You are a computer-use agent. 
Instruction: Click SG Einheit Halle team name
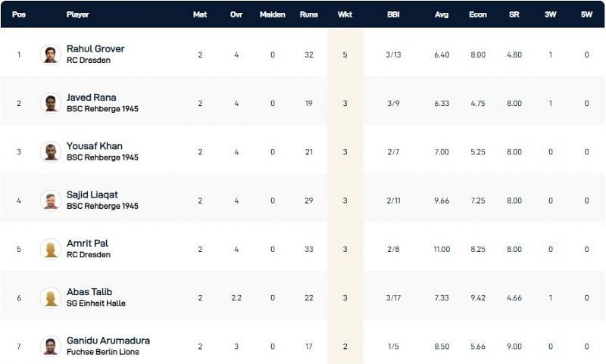pyautogui.click(x=96, y=303)
